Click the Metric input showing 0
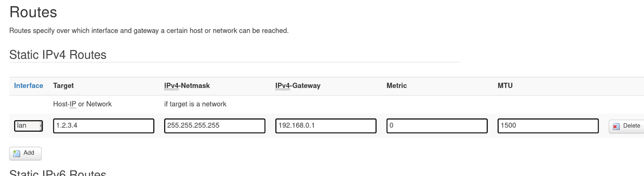This screenshot has width=644, height=176. pyautogui.click(x=437, y=126)
